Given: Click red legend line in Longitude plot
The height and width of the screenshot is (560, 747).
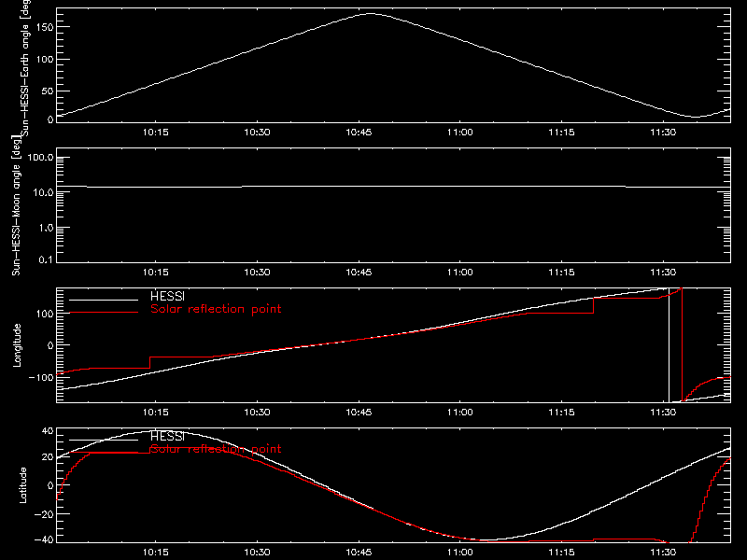Looking at the screenshot, I should click(x=104, y=313).
